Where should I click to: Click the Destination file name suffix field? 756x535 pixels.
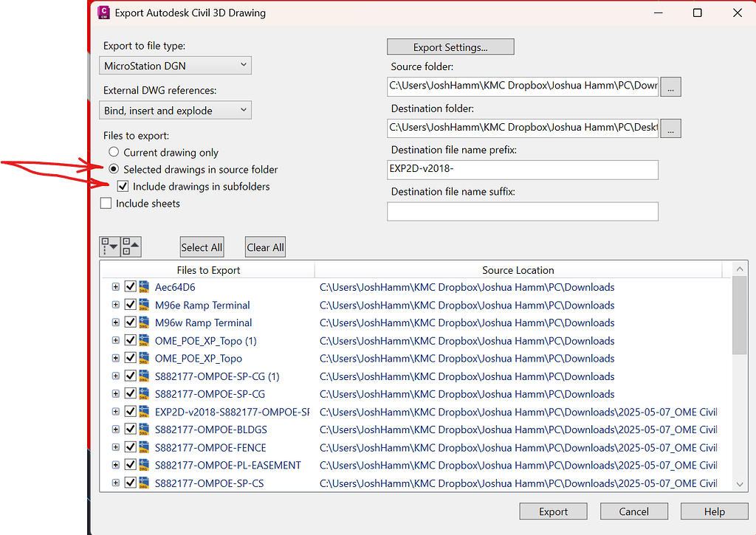coord(522,211)
